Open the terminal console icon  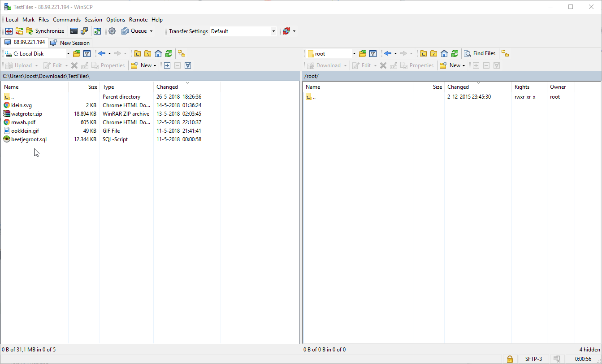(x=74, y=31)
